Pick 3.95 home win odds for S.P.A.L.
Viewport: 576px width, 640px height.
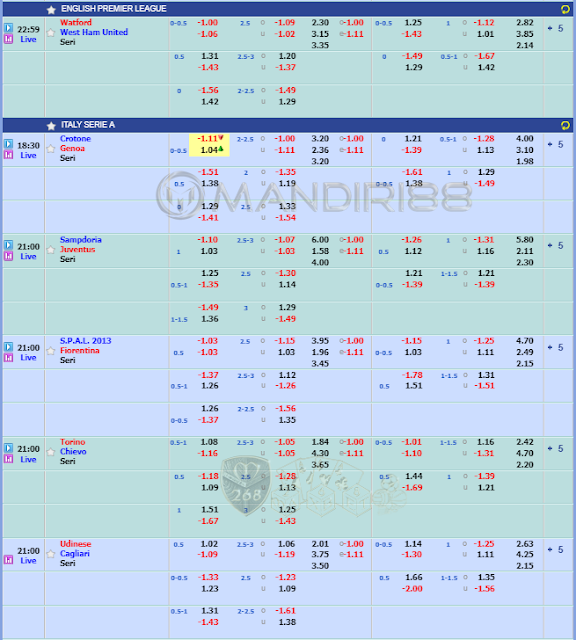click(x=320, y=341)
